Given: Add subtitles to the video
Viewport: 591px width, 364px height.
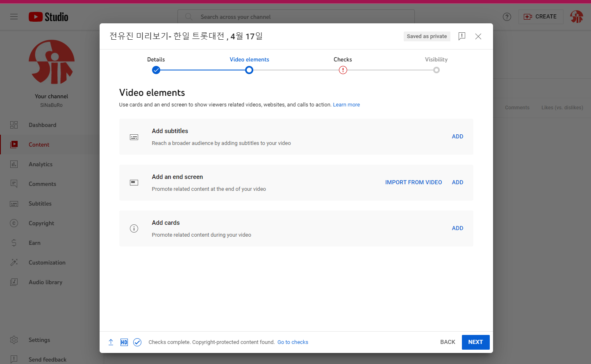Looking at the screenshot, I should coord(457,137).
